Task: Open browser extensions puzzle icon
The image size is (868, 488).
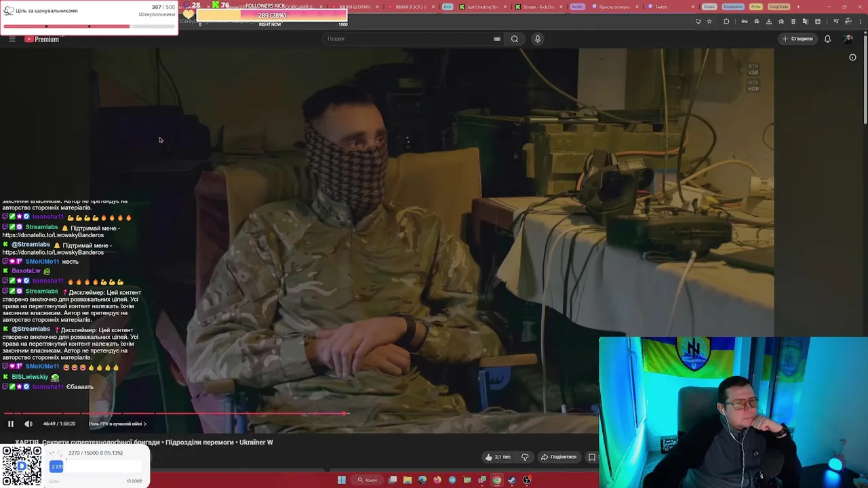Action: [726, 22]
